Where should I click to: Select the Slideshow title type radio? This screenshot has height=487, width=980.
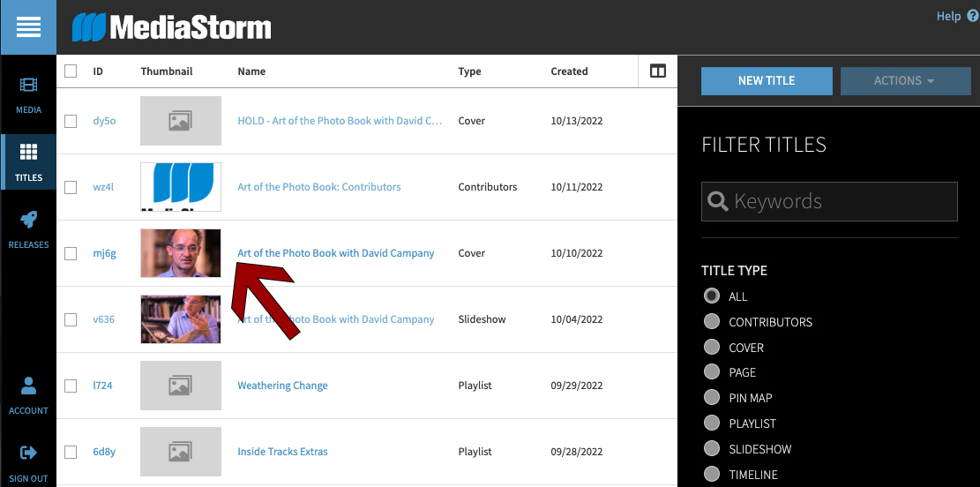click(x=712, y=449)
